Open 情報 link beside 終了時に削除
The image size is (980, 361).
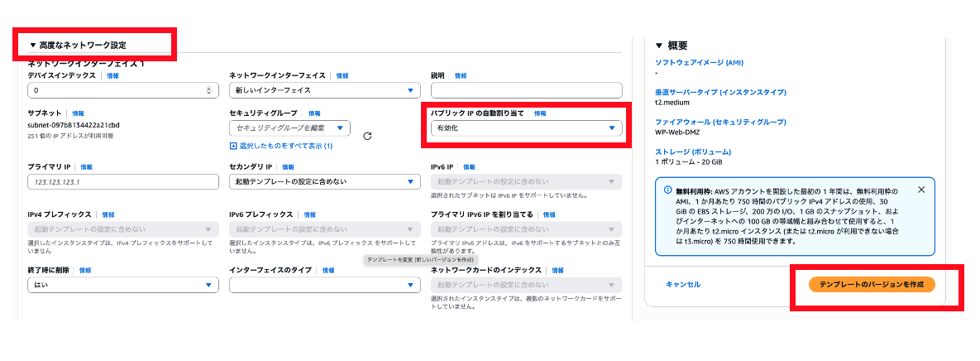coord(85,270)
